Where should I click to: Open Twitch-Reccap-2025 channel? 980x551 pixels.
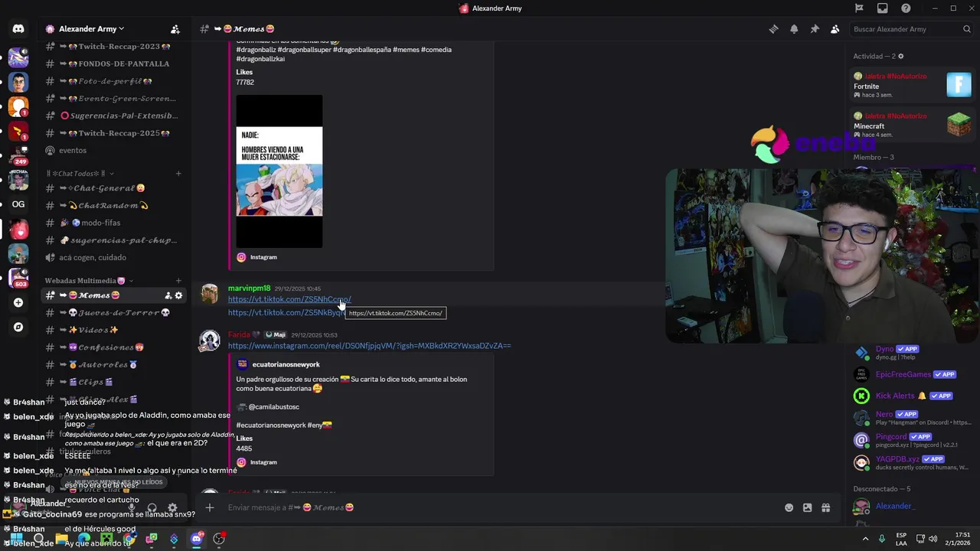pos(115,133)
